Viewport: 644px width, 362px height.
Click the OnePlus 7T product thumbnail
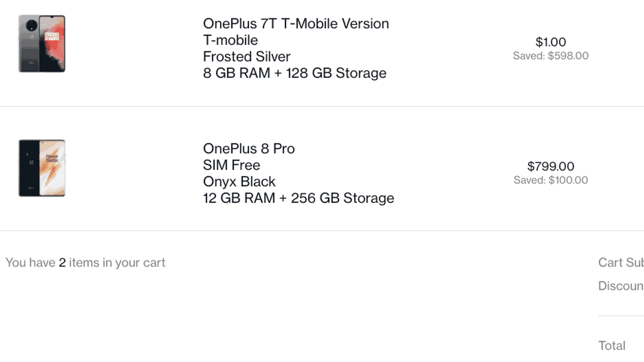(x=42, y=44)
